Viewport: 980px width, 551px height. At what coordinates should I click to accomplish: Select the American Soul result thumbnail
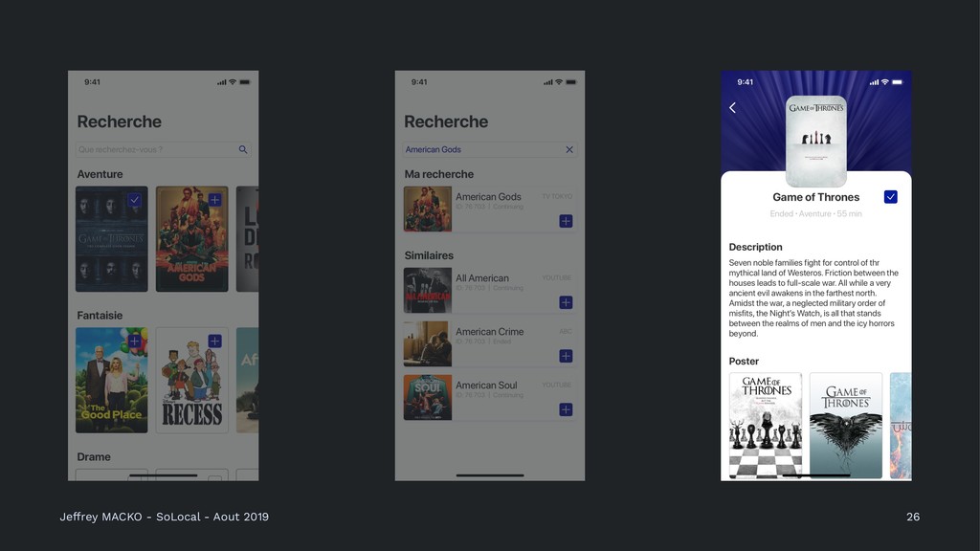click(x=428, y=397)
